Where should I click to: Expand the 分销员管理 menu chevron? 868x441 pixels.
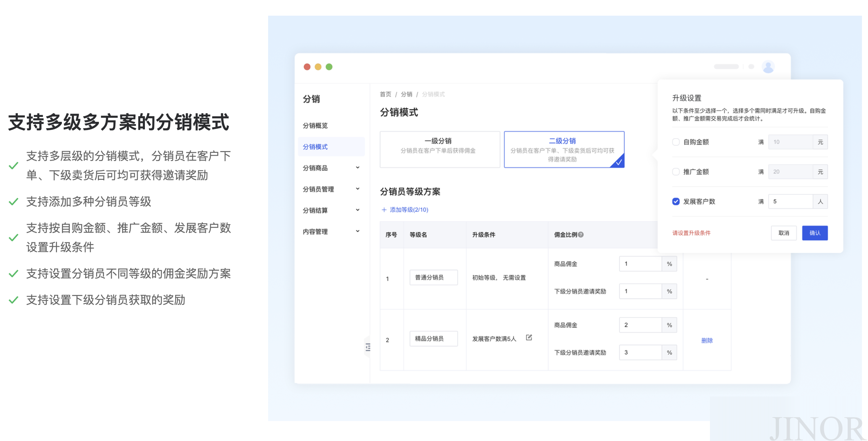357,189
